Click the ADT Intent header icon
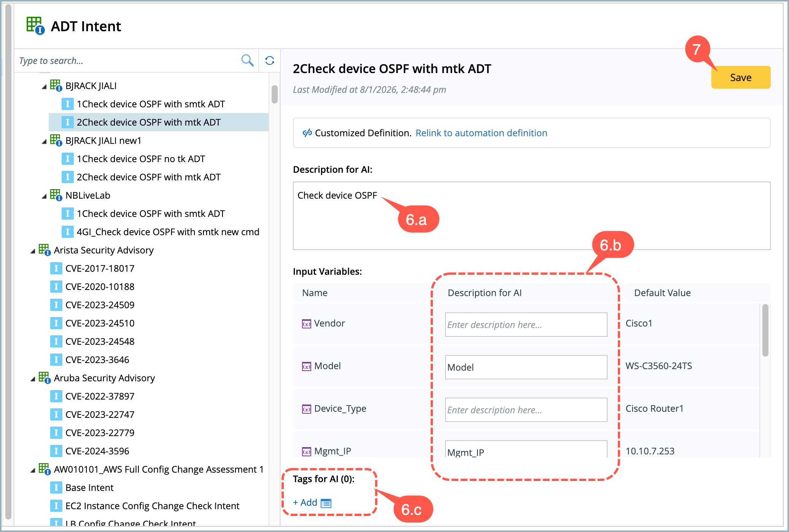This screenshot has width=789, height=532. pyautogui.click(x=35, y=26)
